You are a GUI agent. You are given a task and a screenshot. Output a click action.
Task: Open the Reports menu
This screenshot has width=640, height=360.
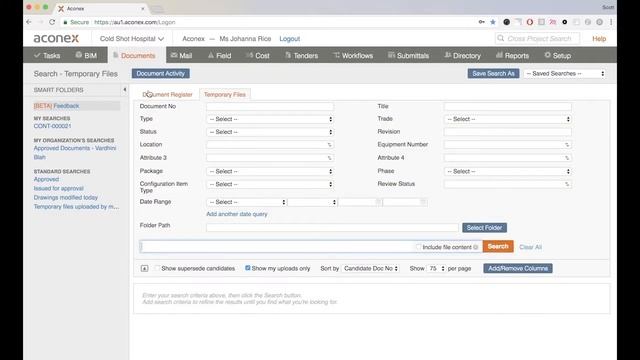point(512,56)
